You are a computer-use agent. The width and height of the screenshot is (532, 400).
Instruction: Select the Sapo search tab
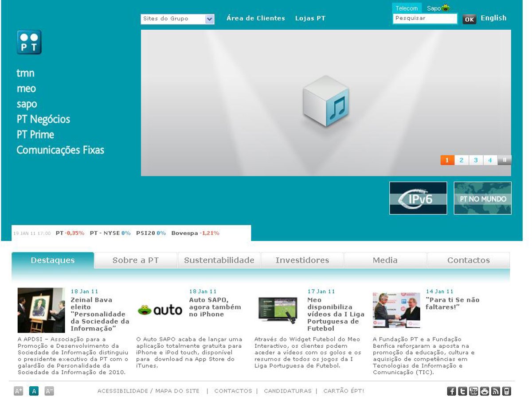tap(438, 8)
